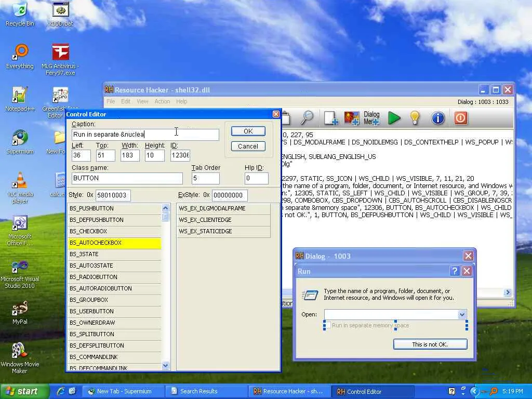Click style list scroll up arrow
This screenshot has width=532, height=399.
(x=165, y=208)
